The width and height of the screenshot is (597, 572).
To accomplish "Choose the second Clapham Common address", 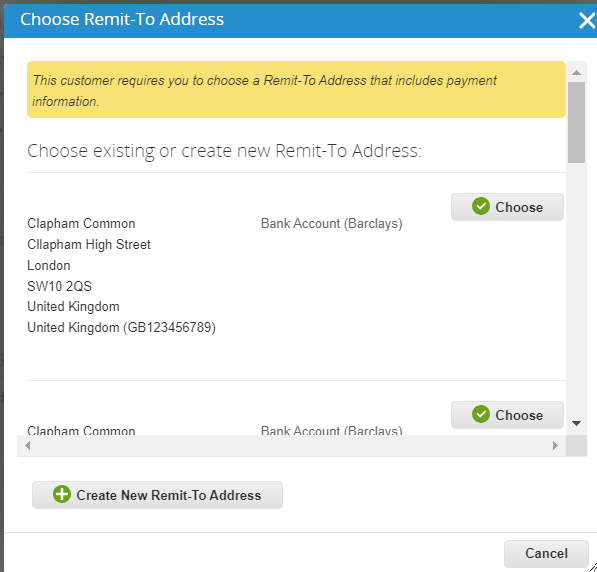I will click(x=507, y=415).
